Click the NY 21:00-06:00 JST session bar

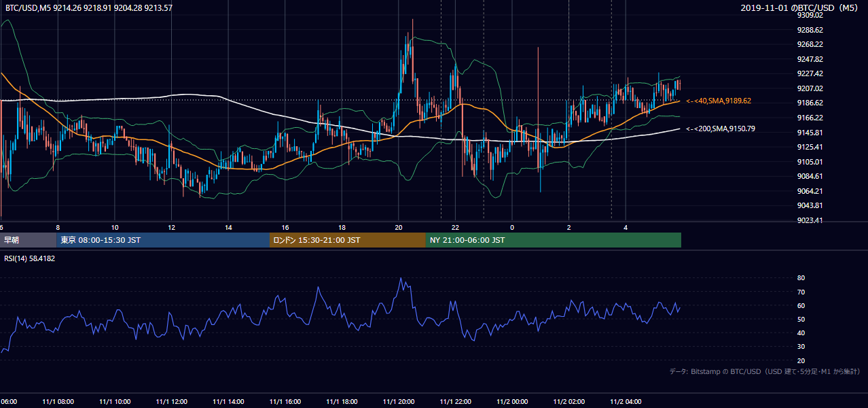click(x=554, y=240)
